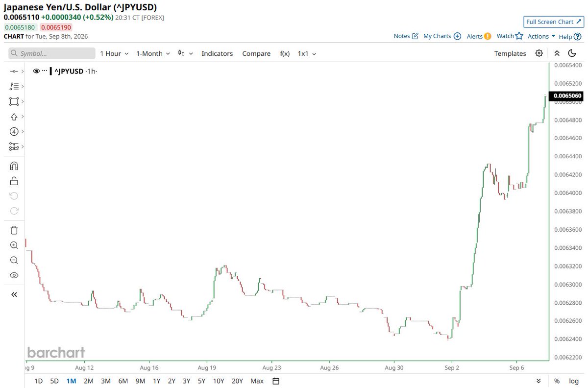Click the bid price 0.0065180

click(19, 28)
